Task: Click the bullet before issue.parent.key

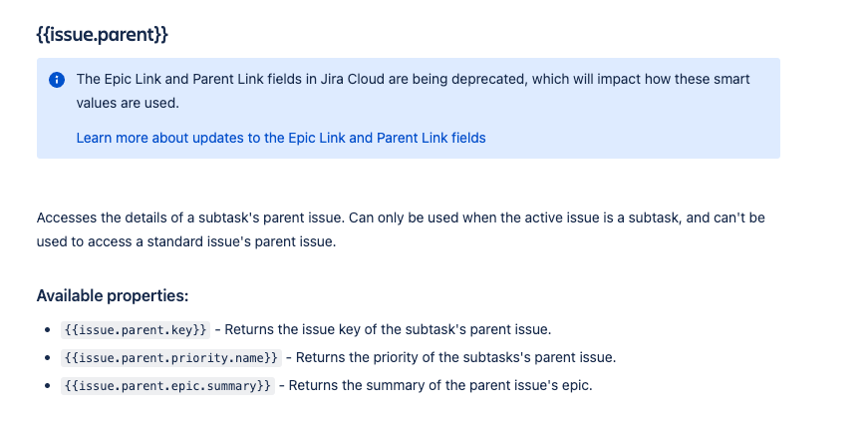Action: coord(48,330)
